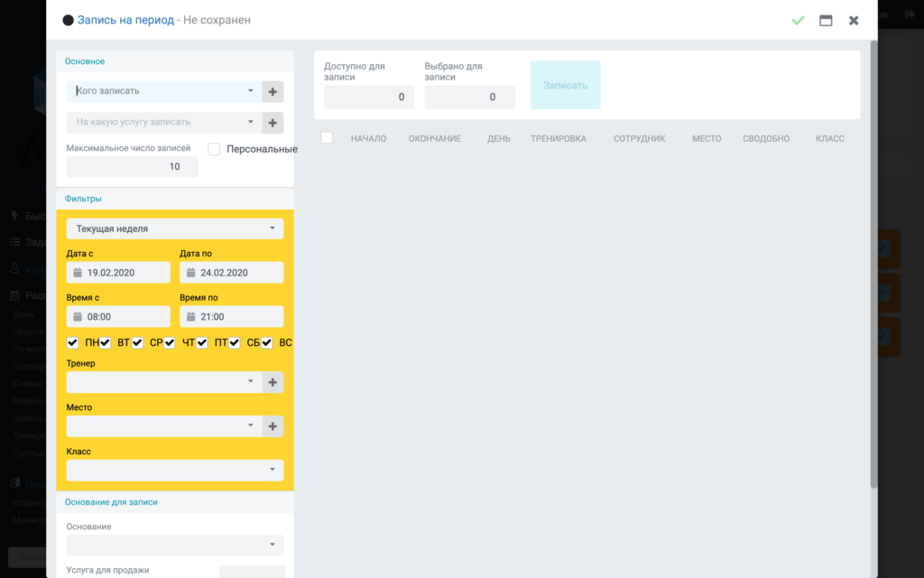Uncheck the СБ weekday checkbox
Screen dimensions: 924x578
(x=235, y=342)
